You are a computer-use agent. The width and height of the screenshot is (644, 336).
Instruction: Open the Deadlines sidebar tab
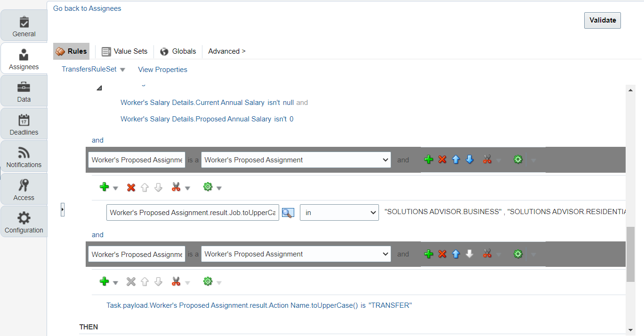click(24, 124)
